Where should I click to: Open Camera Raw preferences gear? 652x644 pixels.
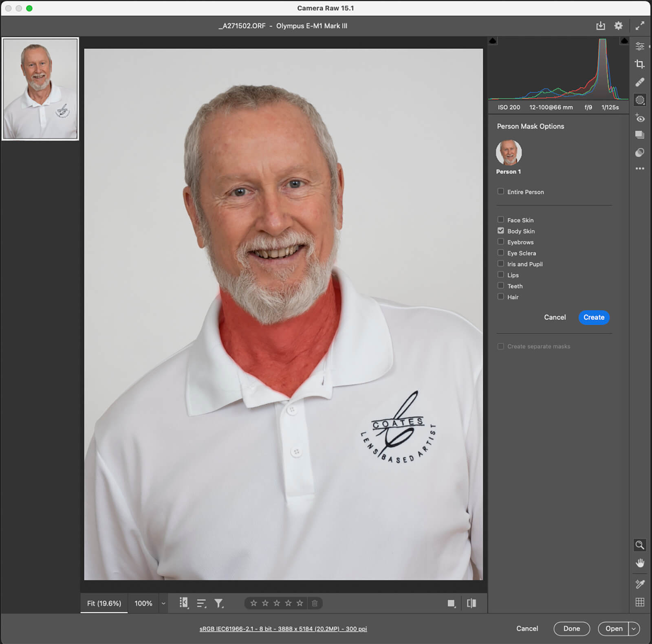tap(618, 26)
